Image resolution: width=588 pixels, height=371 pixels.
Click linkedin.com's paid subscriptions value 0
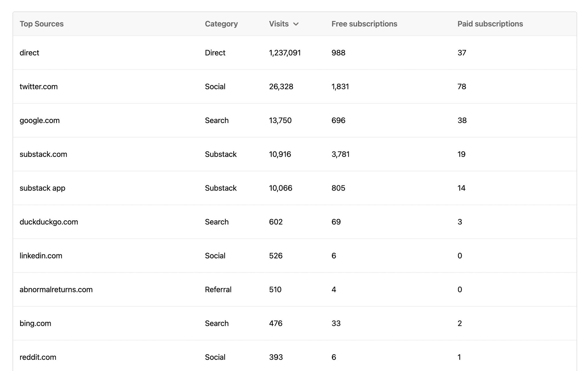click(x=460, y=256)
